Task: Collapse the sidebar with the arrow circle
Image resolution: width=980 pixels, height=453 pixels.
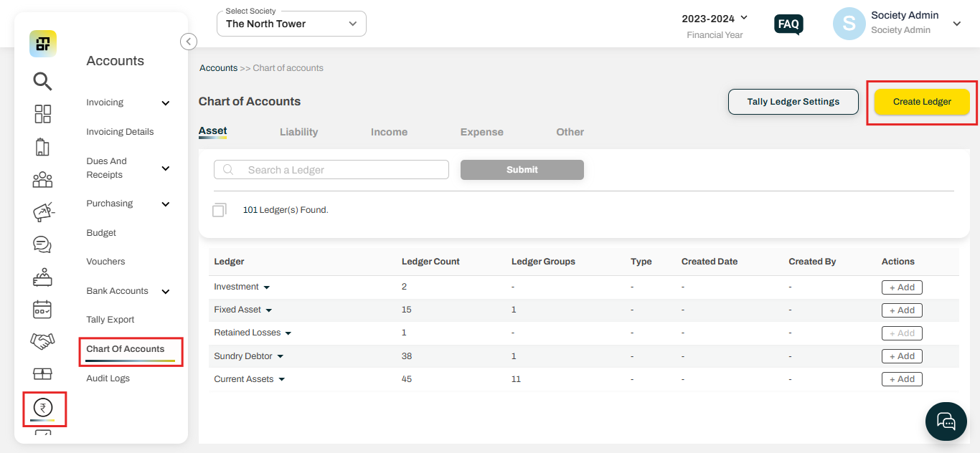Action: 189,42
